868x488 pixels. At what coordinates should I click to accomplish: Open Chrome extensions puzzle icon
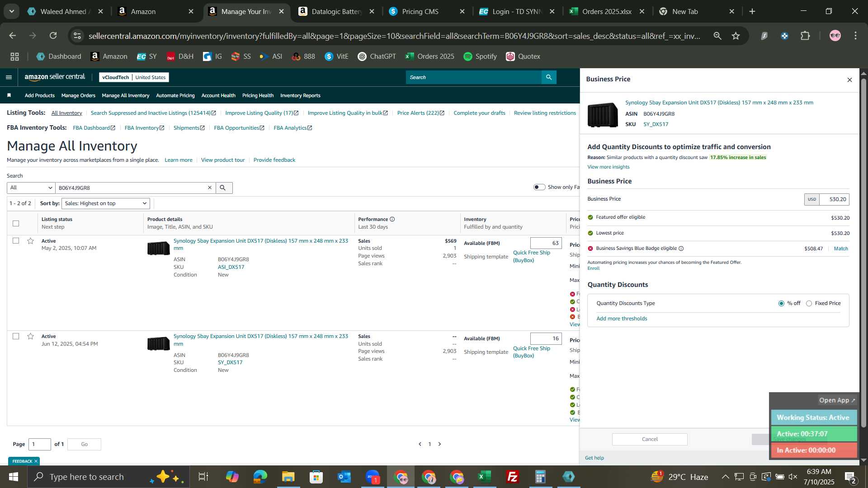click(805, 36)
